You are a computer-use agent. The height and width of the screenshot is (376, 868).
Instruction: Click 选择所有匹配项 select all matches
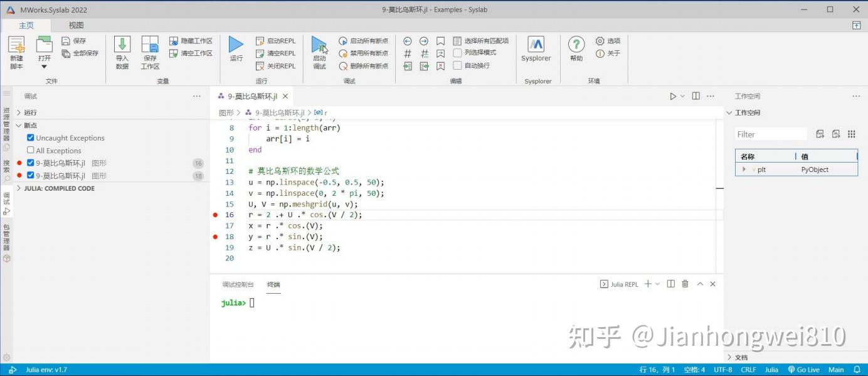[x=481, y=41]
